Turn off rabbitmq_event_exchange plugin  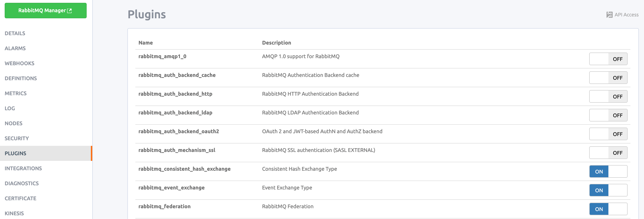608,190
